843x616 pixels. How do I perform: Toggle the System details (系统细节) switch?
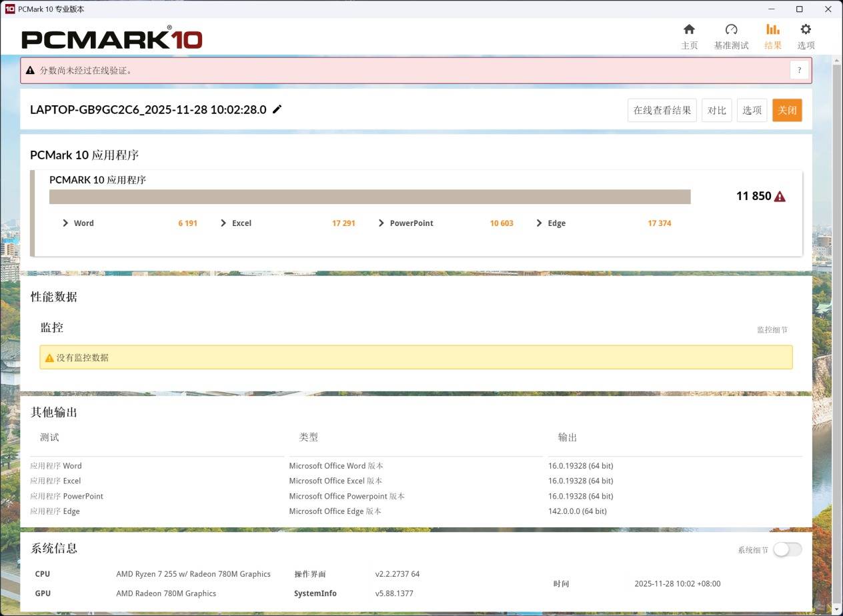coord(787,549)
